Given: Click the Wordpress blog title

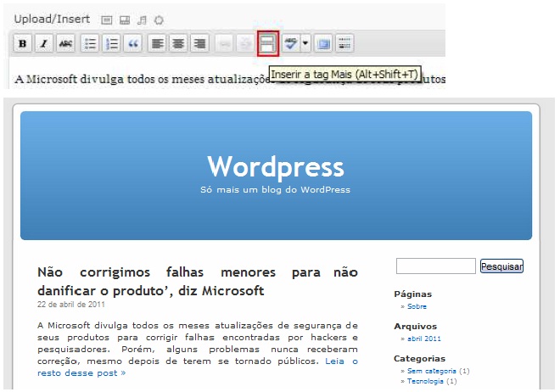Looking at the screenshot, I should [x=276, y=166].
